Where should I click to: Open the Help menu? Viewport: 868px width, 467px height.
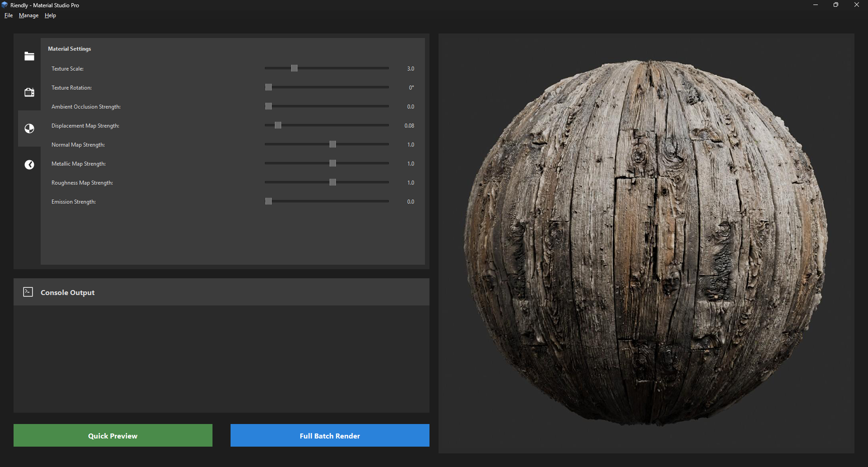click(50, 15)
